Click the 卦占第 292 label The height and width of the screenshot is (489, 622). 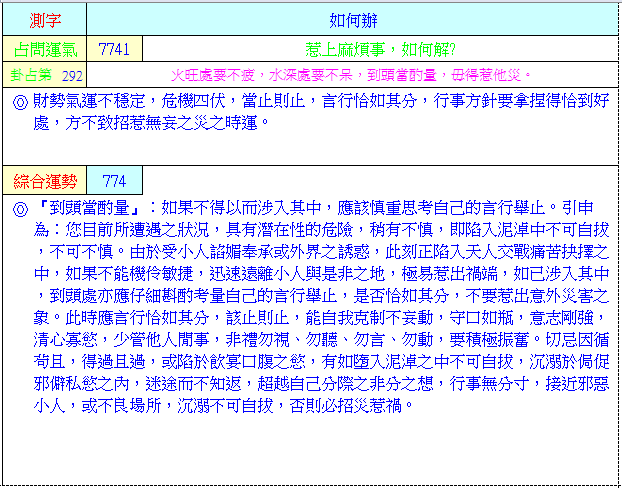(45, 75)
